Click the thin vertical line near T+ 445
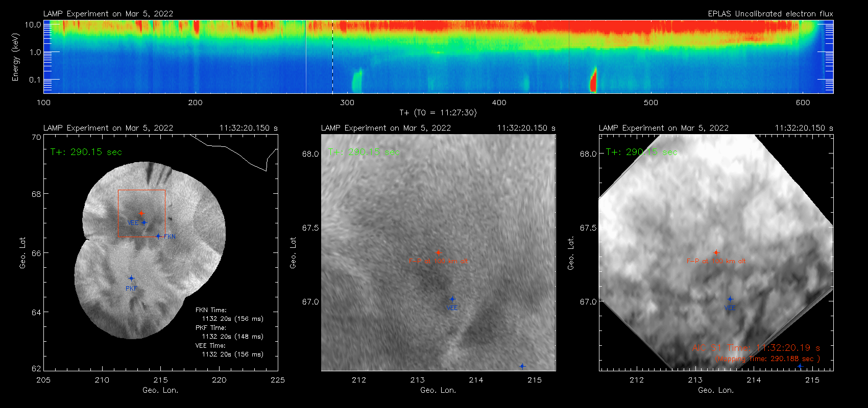 pos(569,57)
